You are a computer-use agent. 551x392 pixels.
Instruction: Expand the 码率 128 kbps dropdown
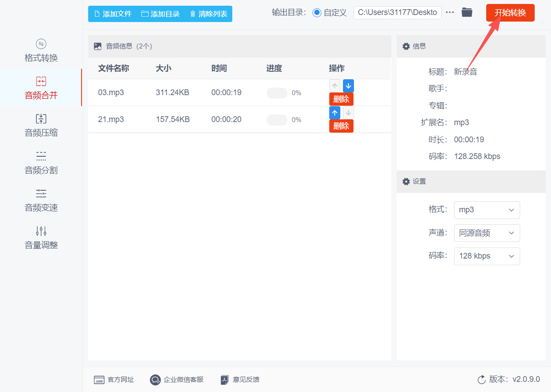click(487, 256)
